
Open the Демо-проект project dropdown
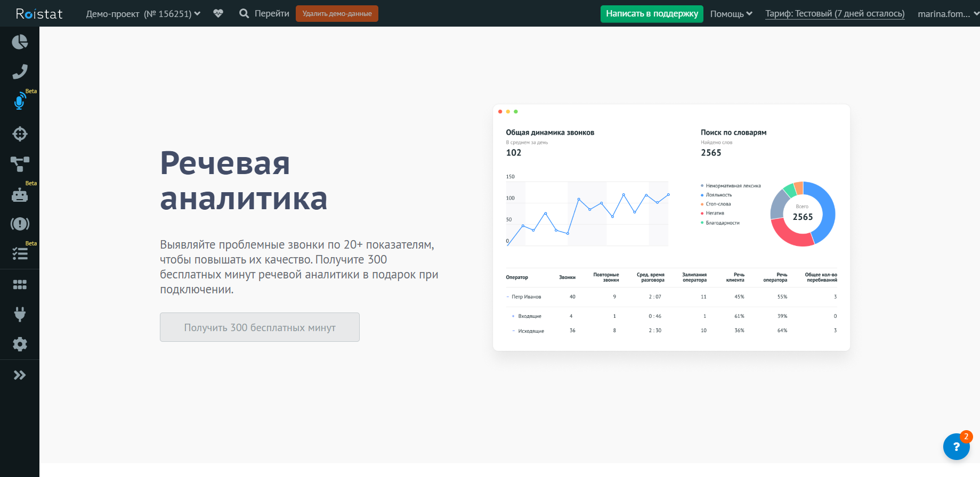(x=143, y=14)
